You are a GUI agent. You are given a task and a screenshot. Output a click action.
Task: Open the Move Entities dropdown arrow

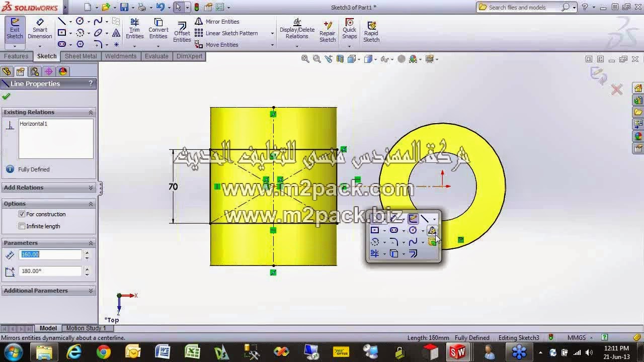[272, 45]
